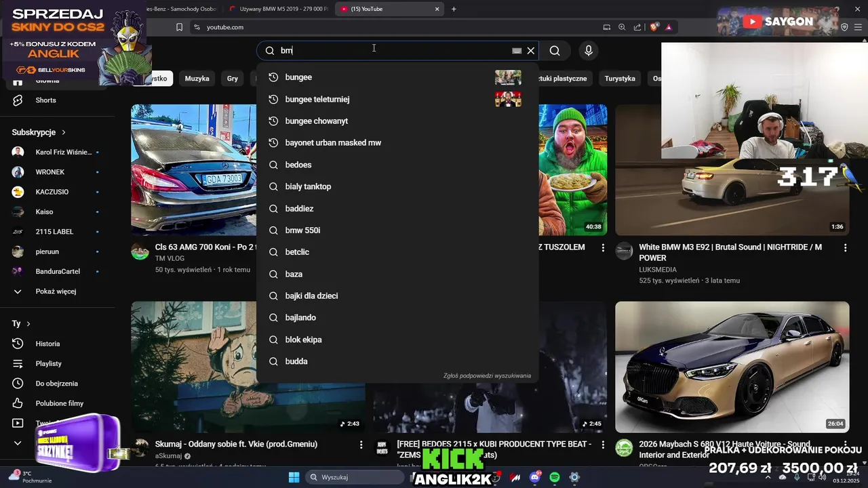Open Historia watch history

pyautogui.click(x=56, y=344)
